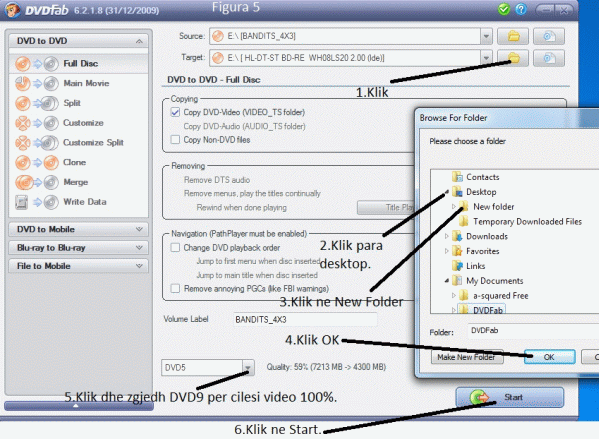The height and width of the screenshot is (439, 599).
Task: Click the Start button
Action: 510,397
